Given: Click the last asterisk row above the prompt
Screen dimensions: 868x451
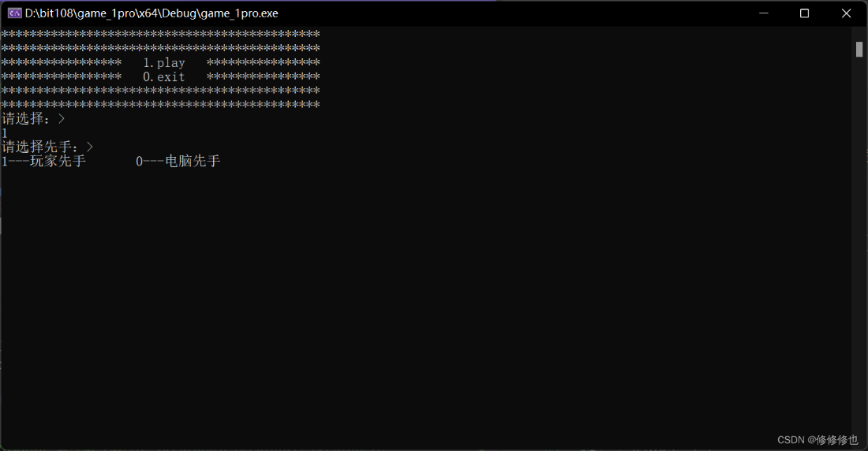Looking at the screenshot, I should (x=160, y=105).
